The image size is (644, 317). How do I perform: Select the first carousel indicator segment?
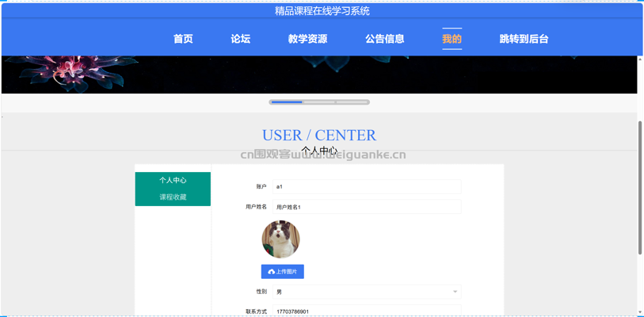tap(287, 102)
